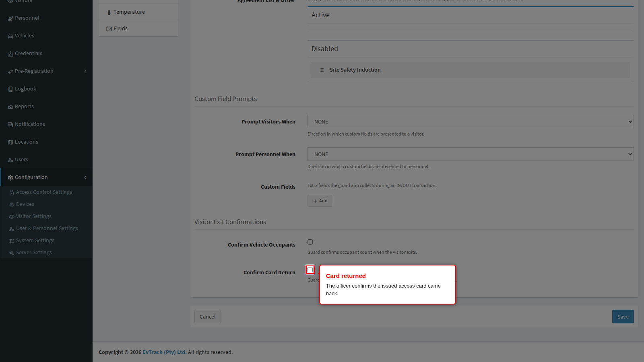Go to Locations page
The width and height of the screenshot is (644, 362).
click(46, 142)
